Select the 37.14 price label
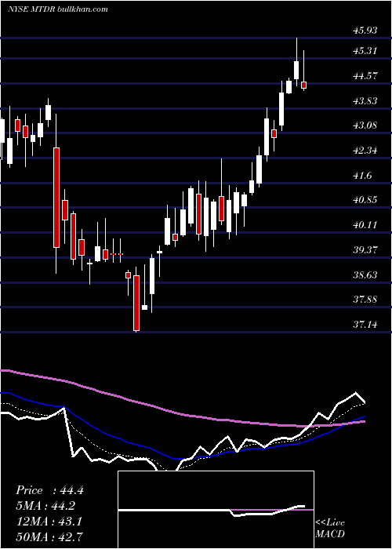Screen dimensions: 392x549 tap(365, 325)
